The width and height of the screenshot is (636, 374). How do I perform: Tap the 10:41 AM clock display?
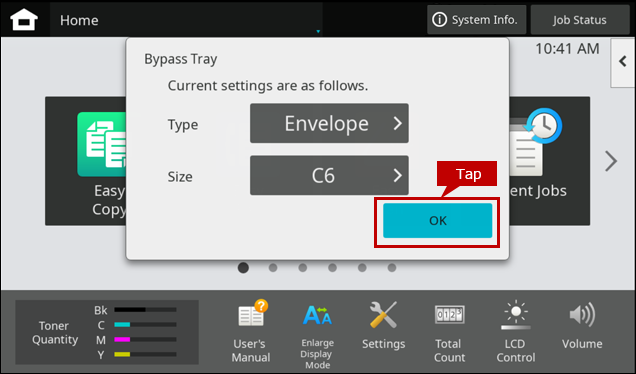point(567,49)
